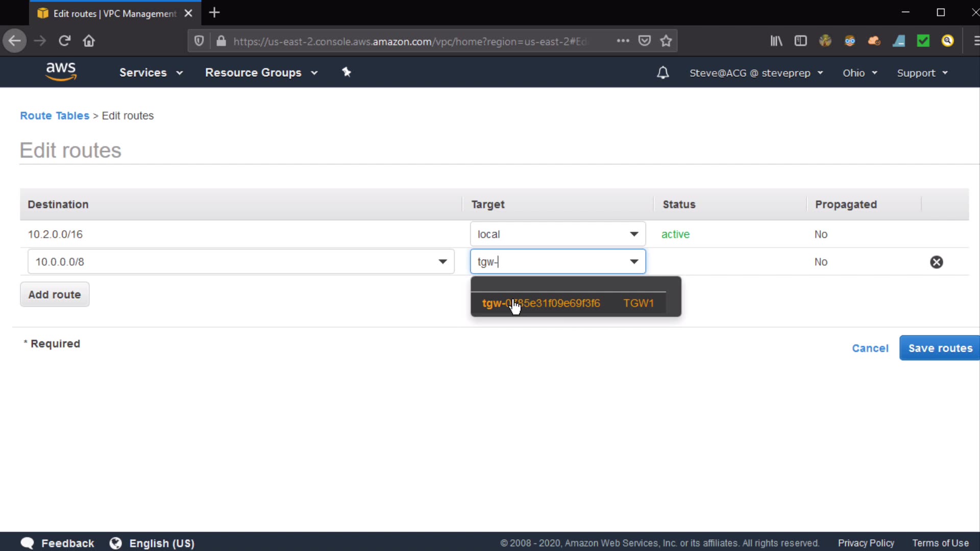Open the Firefox library icon
This screenshot has width=980, height=551.
(776, 41)
